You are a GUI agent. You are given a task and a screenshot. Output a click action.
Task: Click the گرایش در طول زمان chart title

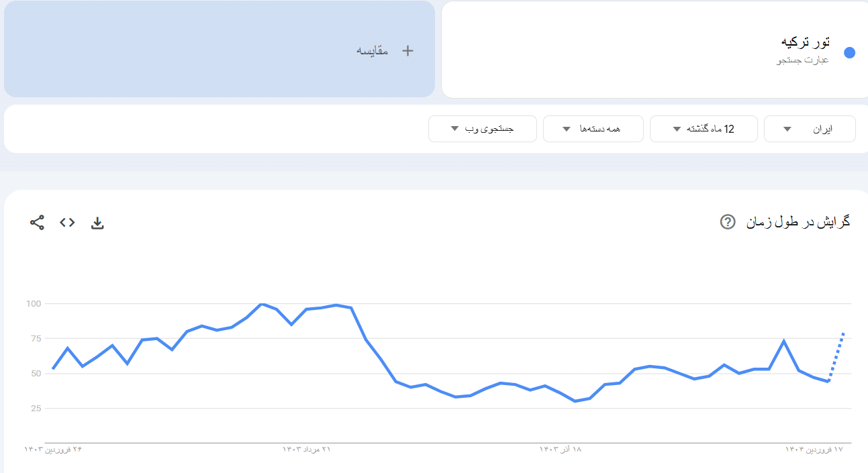[x=798, y=222]
